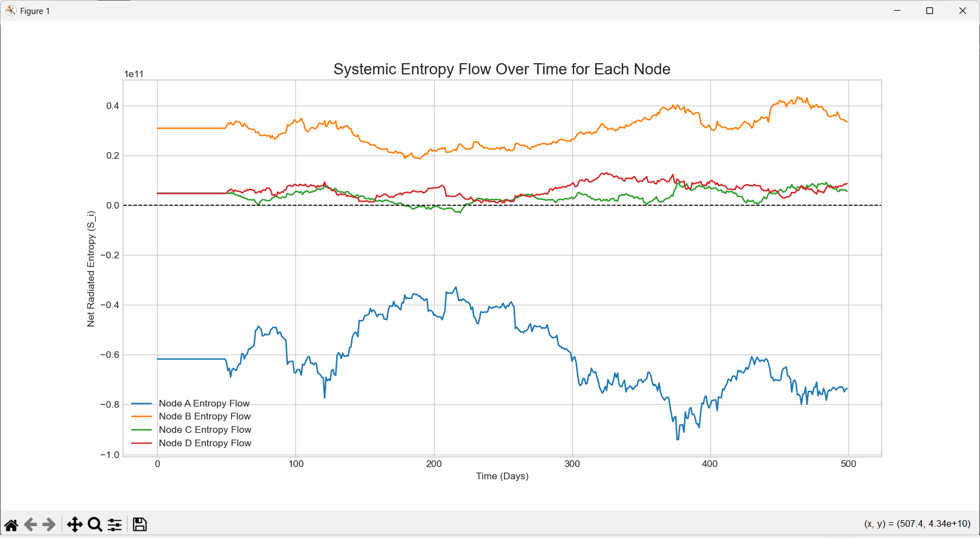Click the Time (Days) x-axis label
The width and height of the screenshot is (980, 538).
point(502,476)
